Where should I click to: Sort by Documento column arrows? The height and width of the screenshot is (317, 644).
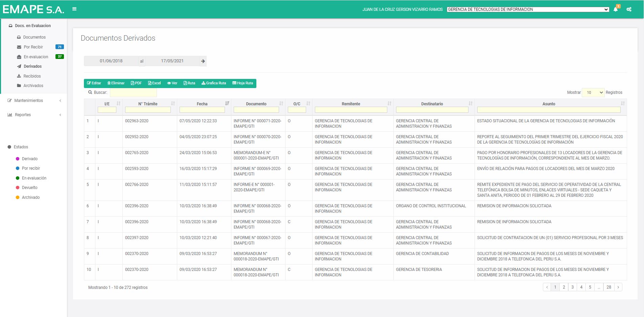281,103
